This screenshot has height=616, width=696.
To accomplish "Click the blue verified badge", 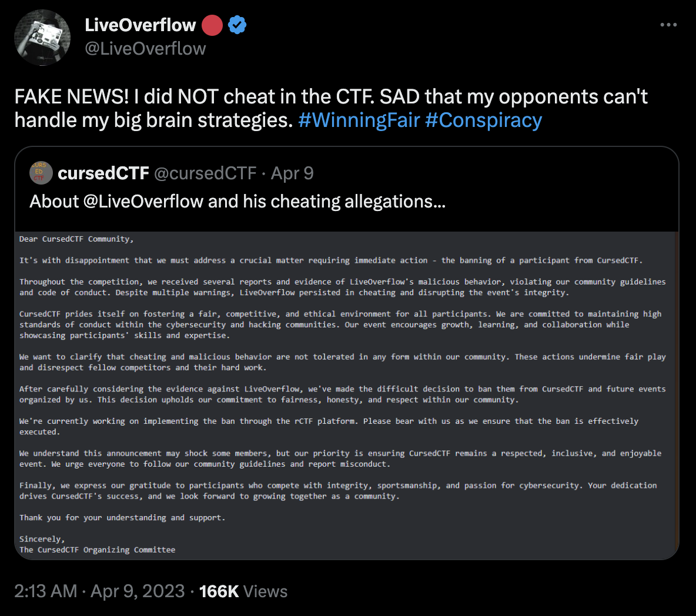I will (x=237, y=25).
